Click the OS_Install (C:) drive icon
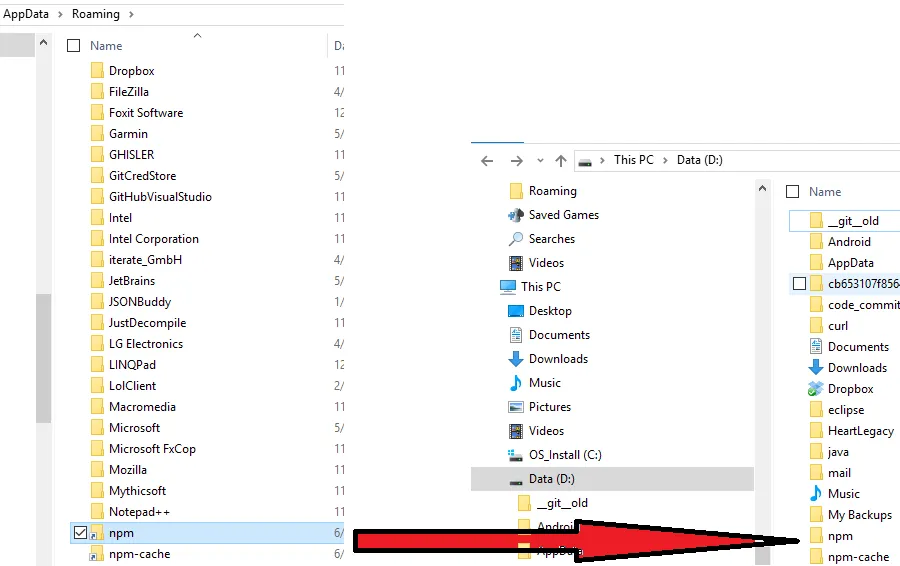The height and width of the screenshot is (566, 900). click(x=515, y=455)
